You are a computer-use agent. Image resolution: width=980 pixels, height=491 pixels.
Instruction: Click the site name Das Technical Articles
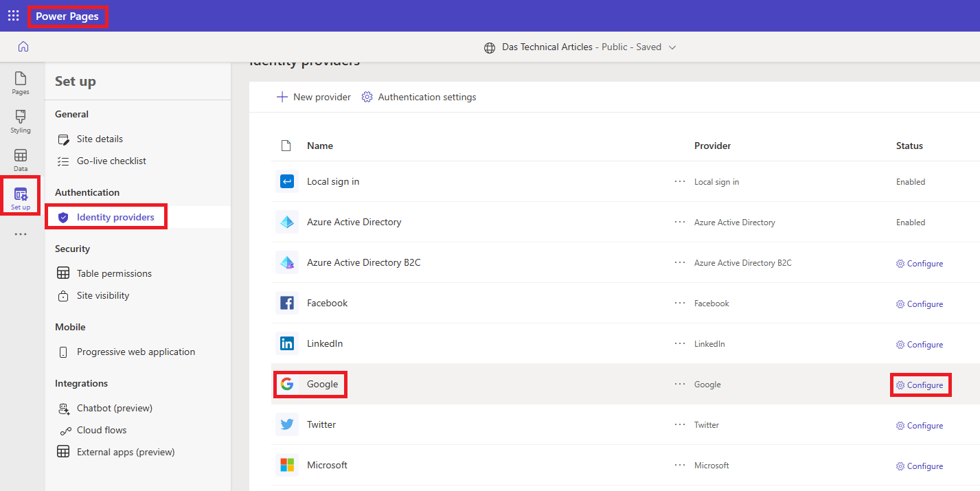pyautogui.click(x=547, y=47)
